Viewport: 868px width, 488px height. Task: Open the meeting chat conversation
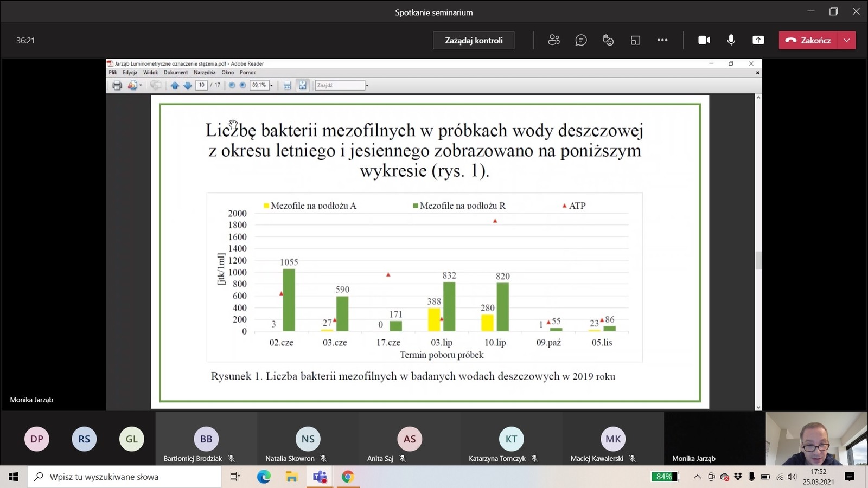pos(581,40)
